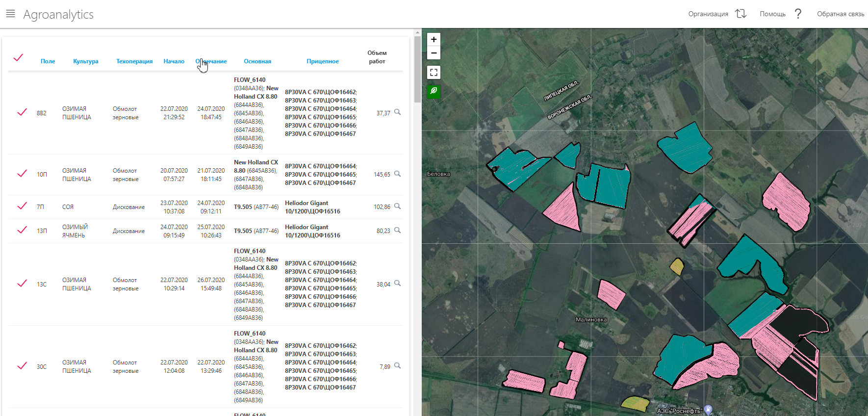868x416 pixels.
Task: Open the Помощь menu item
Action: click(772, 14)
